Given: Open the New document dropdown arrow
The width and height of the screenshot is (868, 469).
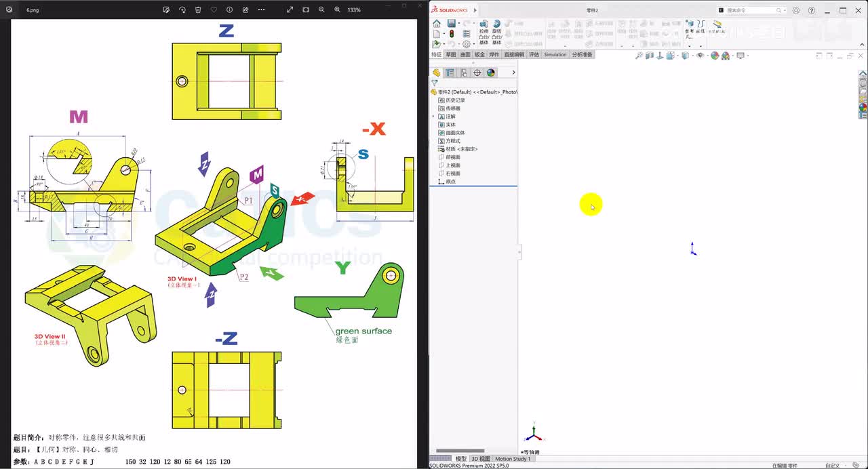Looking at the screenshot, I should click(x=443, y=33).
